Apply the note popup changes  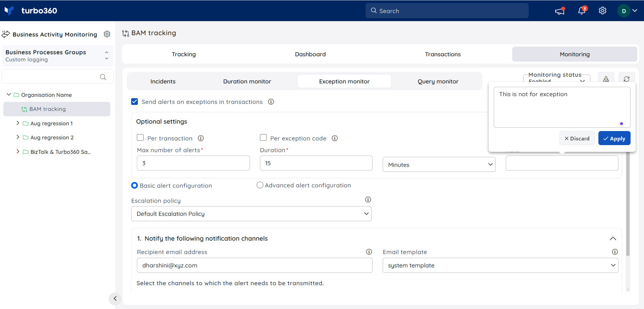coord(614,138)
